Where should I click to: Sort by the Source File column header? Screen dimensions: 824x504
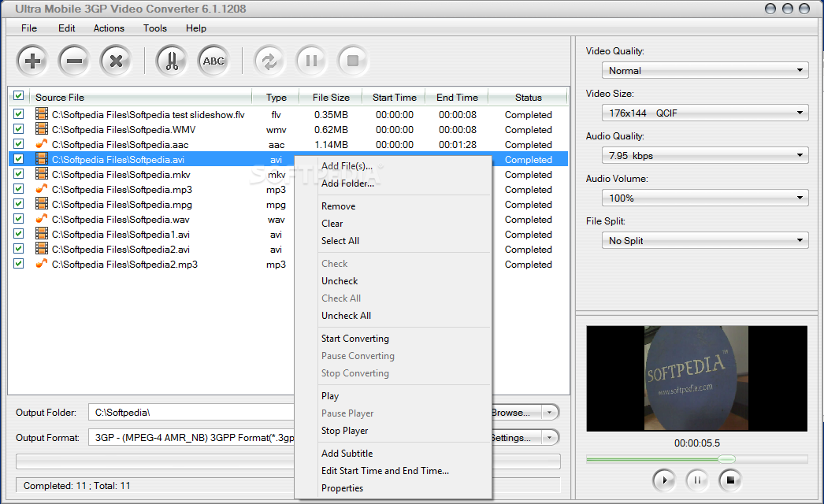click(141, 97)
